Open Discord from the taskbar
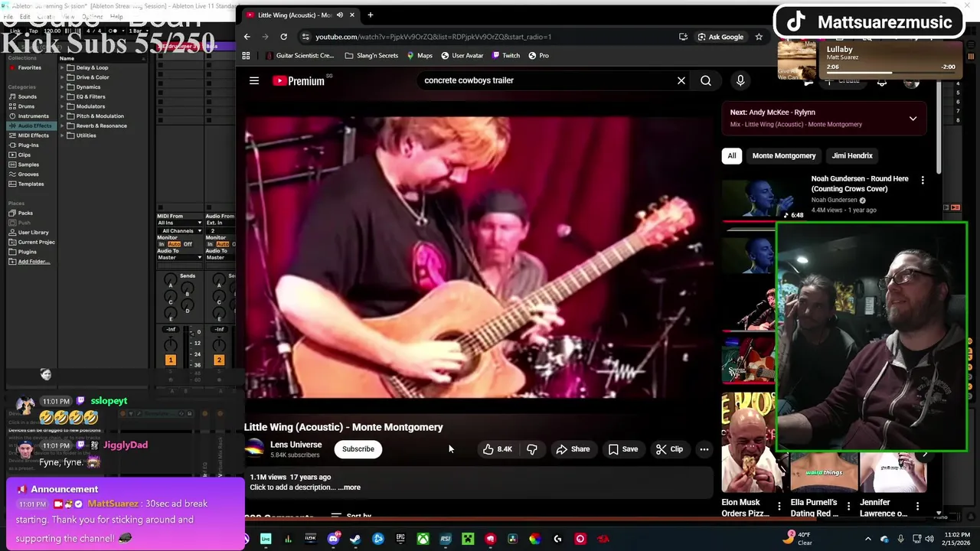 pos(333,539)
